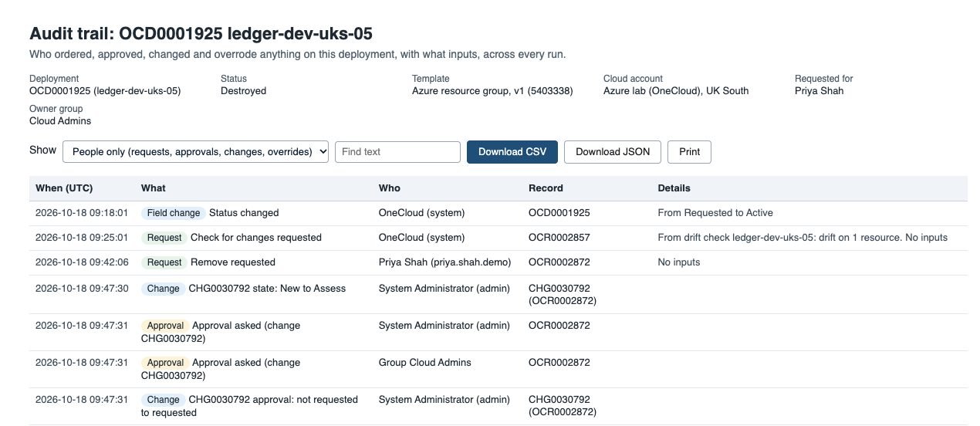The width and height of the screenshot is (980, 426).
Task: Click the Details column header
Action: coord(674,188)
